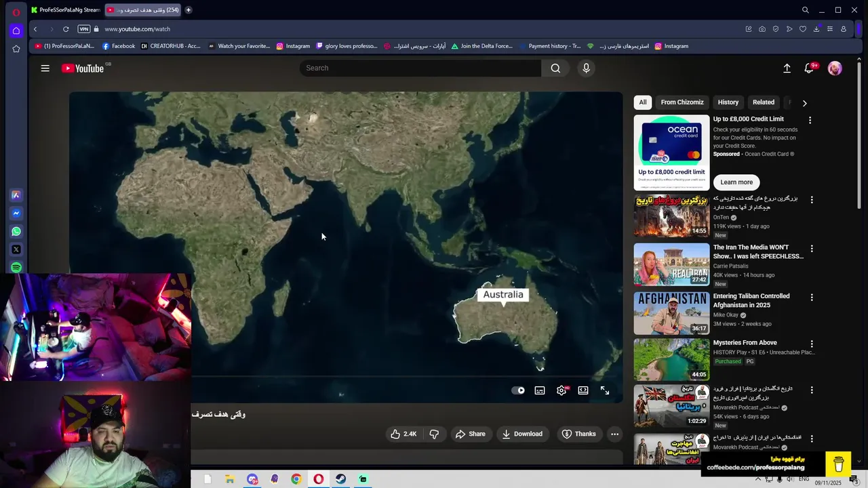Open Opera bookmarks star in sidebar
868x488 pixels.
tap(16, 49)
